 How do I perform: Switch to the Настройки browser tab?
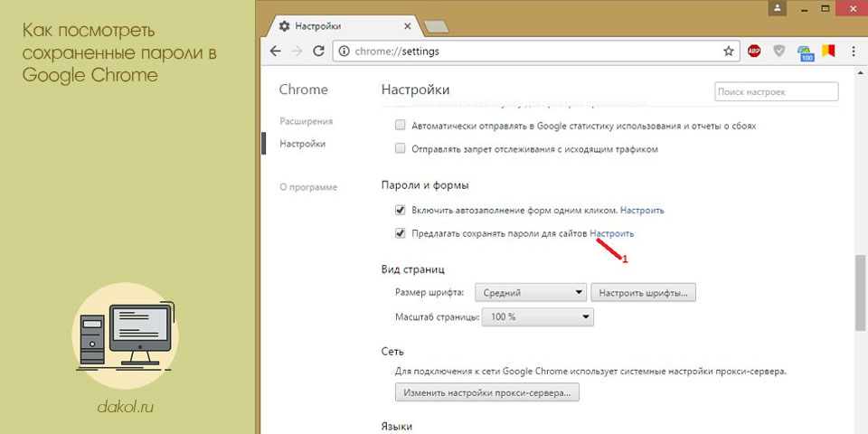pyautogui.click(x=344, y=26)
